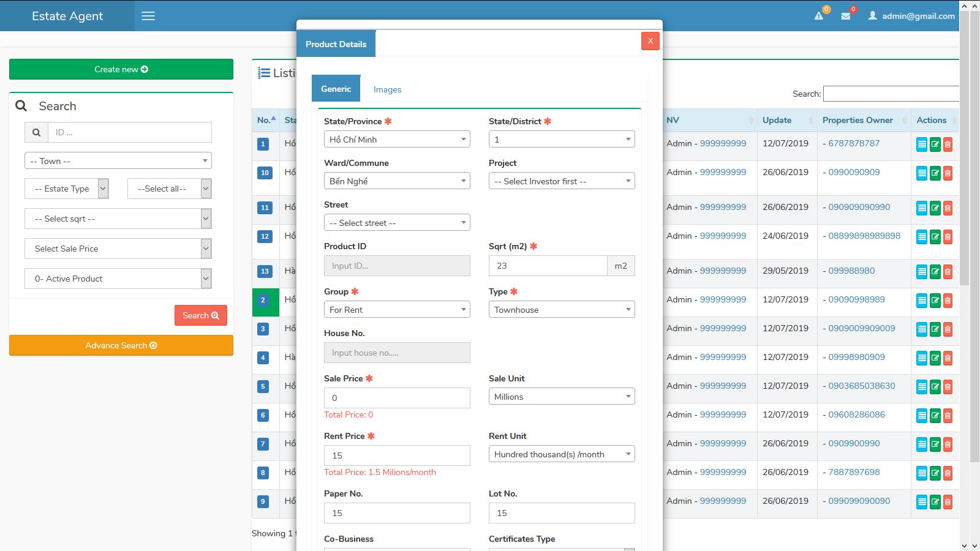Open the Type dropdown showing Townhouse
Screen dimensions: 980x551
tap(562, 310)
